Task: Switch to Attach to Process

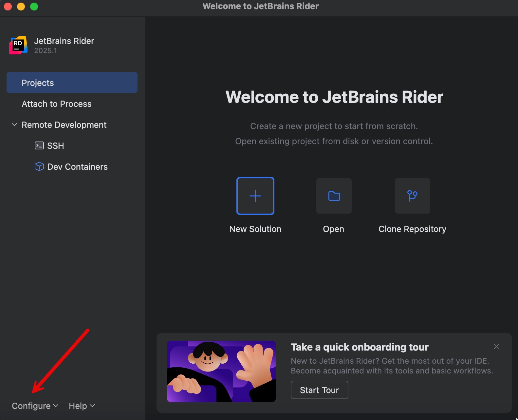Action: coord(57,104)
